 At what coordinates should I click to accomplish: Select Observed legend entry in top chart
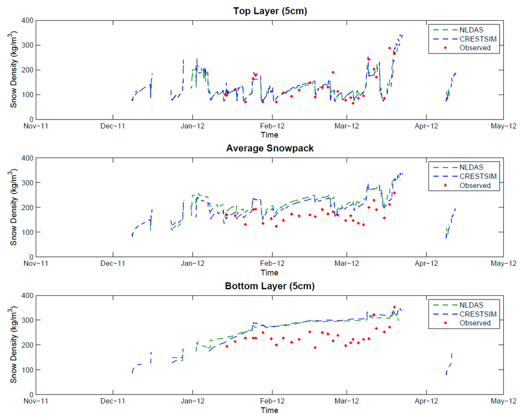(475, 48)
